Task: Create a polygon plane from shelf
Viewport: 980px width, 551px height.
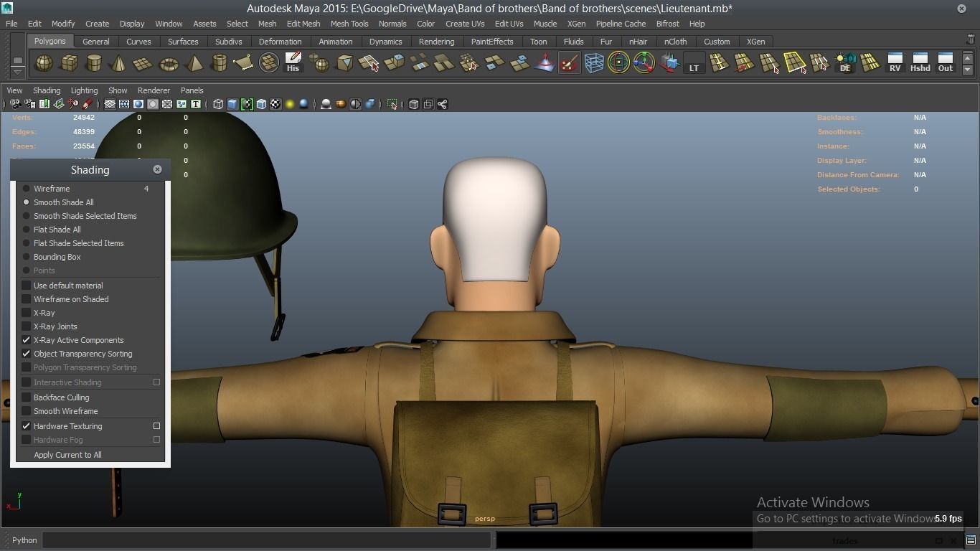Action: (143, 63)
